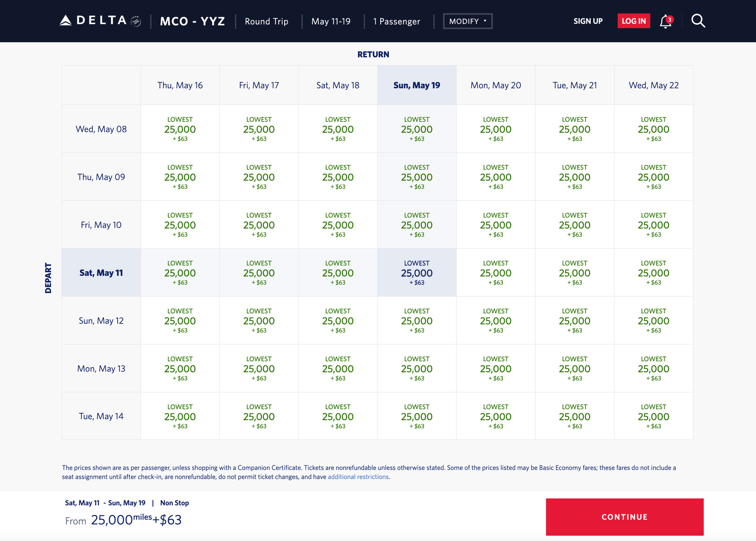Select the highlighted Sat May 11 to Sun May 19 fare
The image size is (756, 541).
417,272
